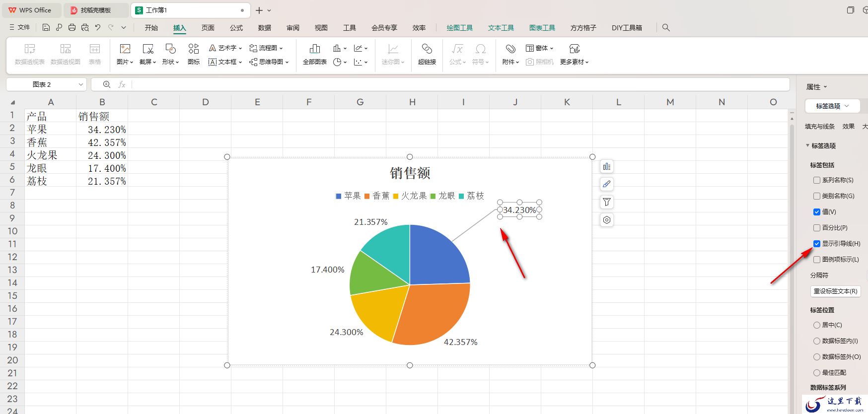Click the WPS Office home tab

point(31,10)
